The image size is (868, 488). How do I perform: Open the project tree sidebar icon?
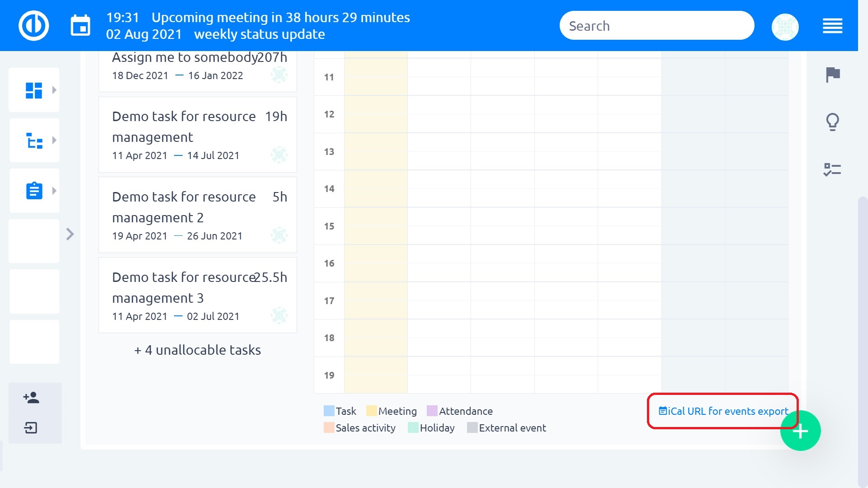click(x=34, y=141)
